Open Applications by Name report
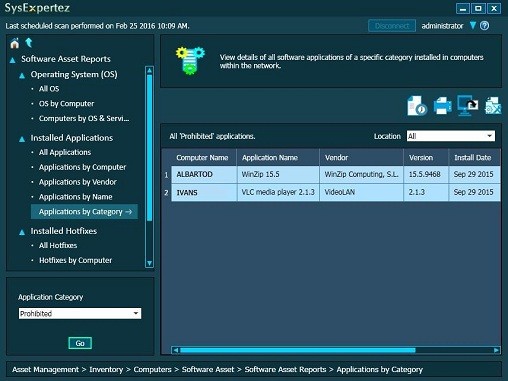 point(75,197)
